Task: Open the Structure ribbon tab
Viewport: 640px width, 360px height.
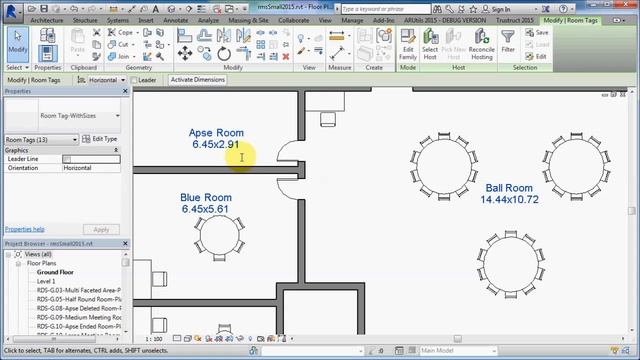Action: coord(85,20)
